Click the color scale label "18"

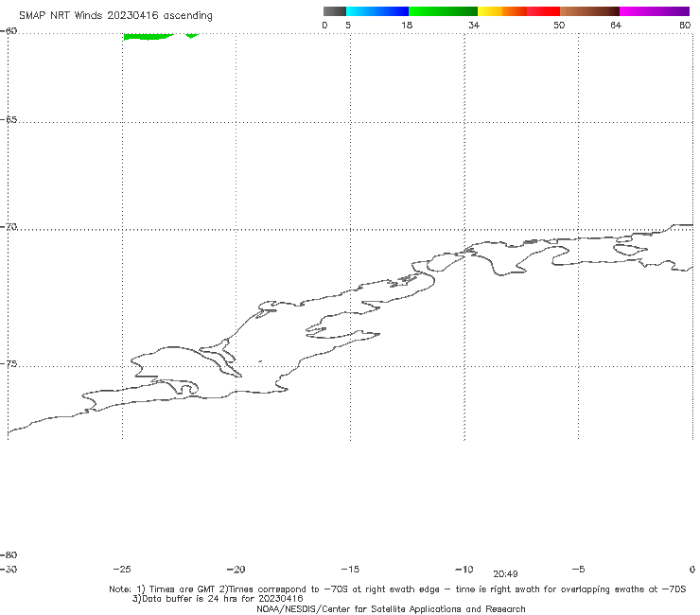407,25
